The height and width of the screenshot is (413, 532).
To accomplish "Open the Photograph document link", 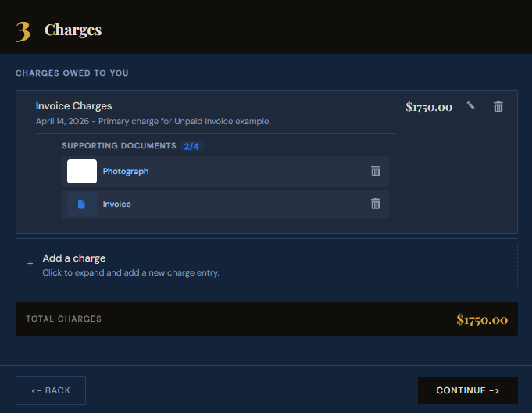I will point(126,171).
